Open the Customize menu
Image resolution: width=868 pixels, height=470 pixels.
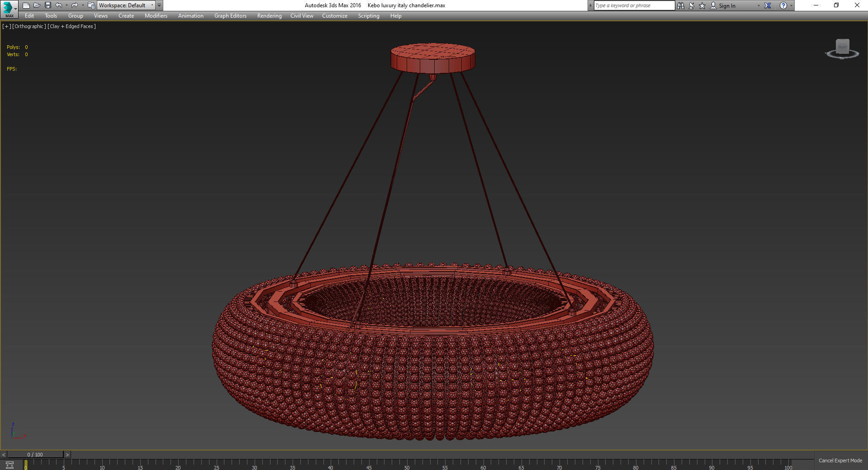[335, 16]
